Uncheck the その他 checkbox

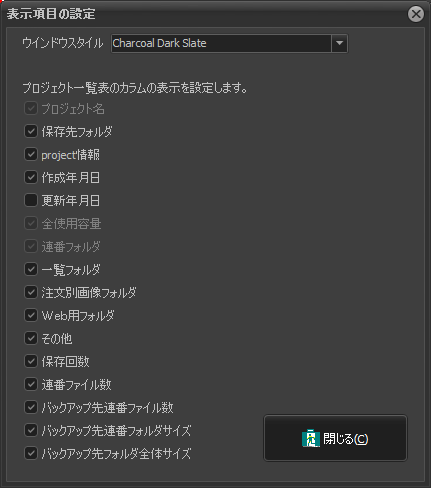(x=31, y=338)
